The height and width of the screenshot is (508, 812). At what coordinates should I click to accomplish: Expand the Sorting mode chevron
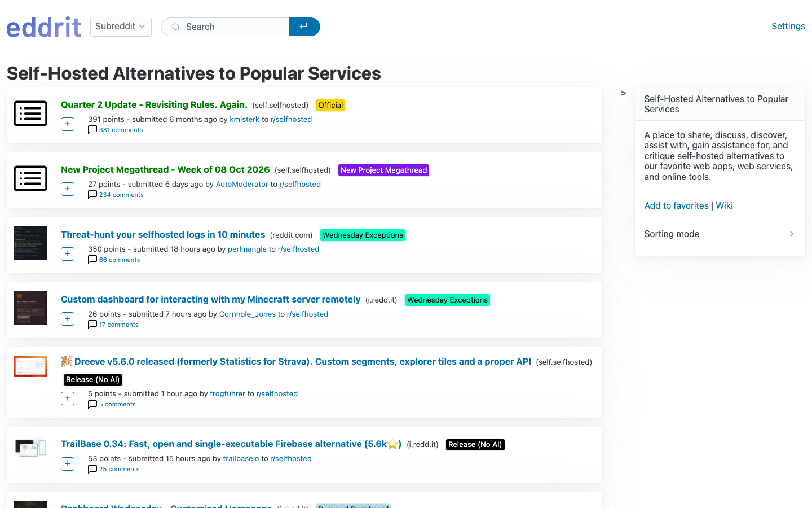coord(792,234)
